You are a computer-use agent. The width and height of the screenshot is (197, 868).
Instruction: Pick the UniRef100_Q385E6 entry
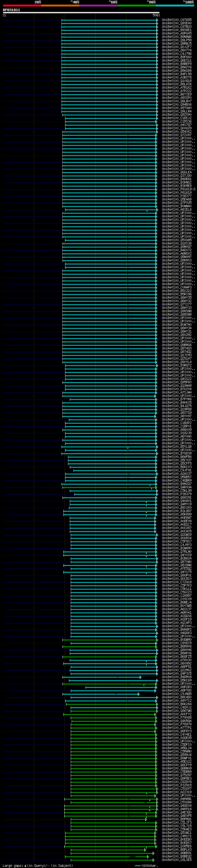coord(176,846)
